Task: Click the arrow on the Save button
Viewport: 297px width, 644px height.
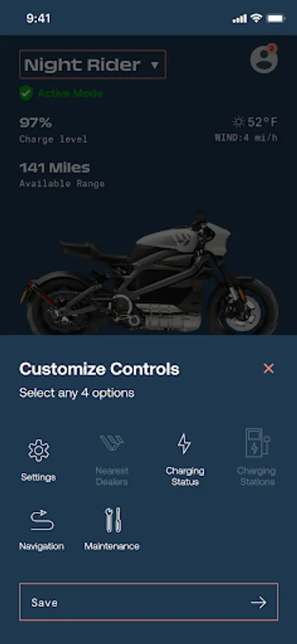Action: pos(259,602)
